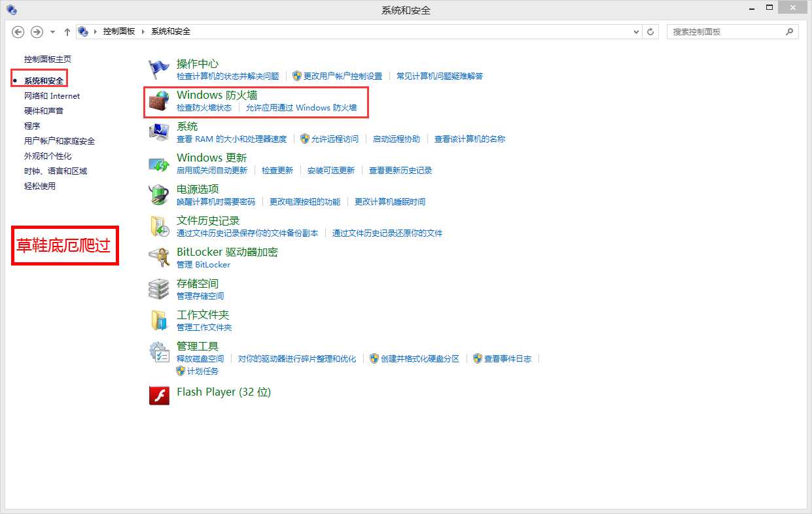
Task: Click 创建并格式化硬盘分区 link
Action: [x=420, y=358]
